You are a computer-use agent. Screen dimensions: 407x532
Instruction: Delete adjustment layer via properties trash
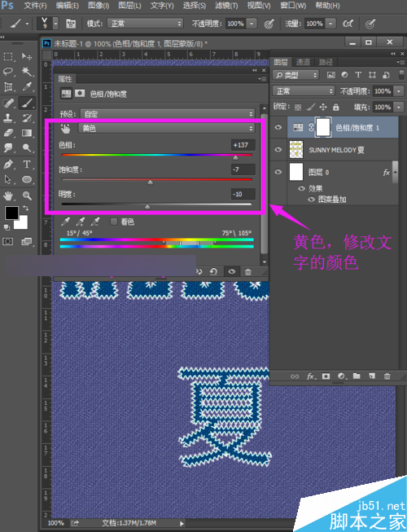click(x=248, y=271)
